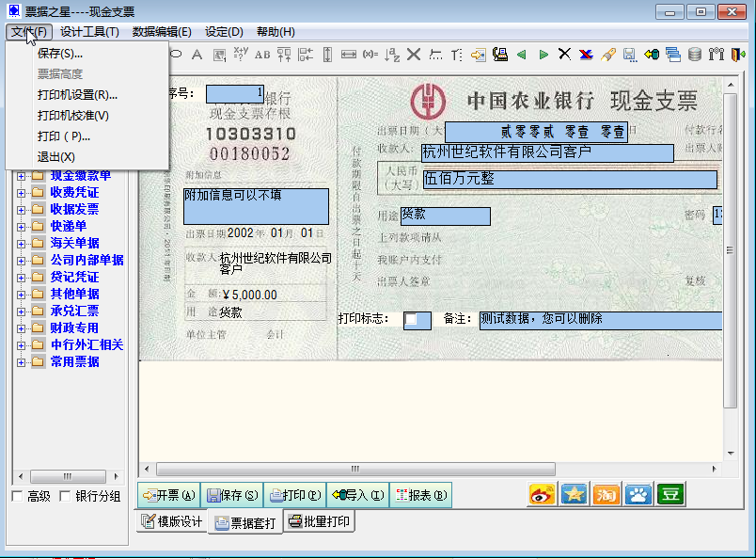Expand the 海关单据 tree folder
Screen dimensions: 756x559
tap(21, 244)
